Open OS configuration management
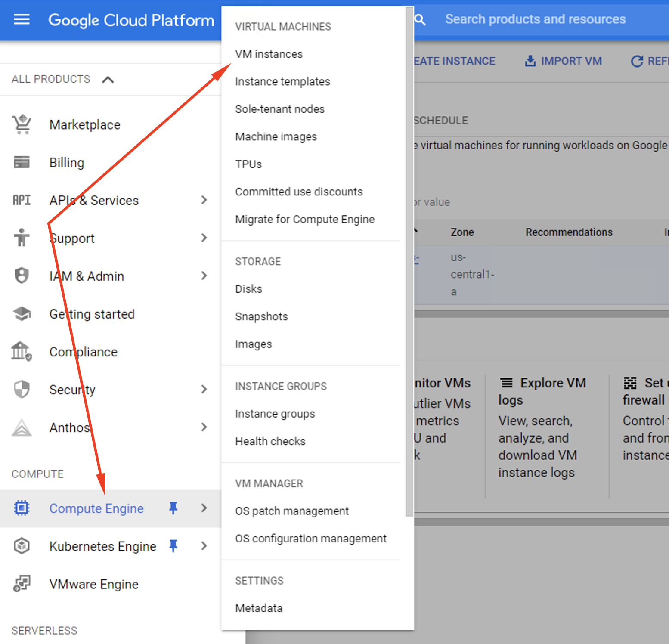Image resolution: width=669 pixels, height=644 pixels. coord(311,539)
